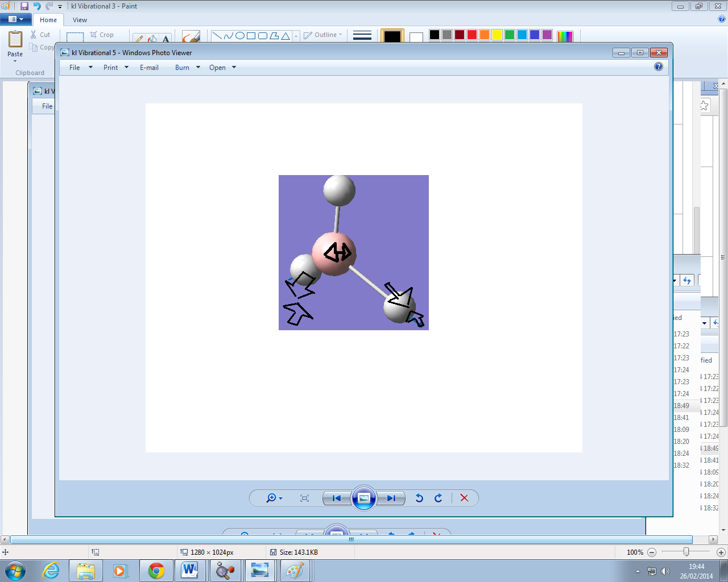Go to the Previous photo
Viewport: 728px width, 582px height.
click(337, 498)
